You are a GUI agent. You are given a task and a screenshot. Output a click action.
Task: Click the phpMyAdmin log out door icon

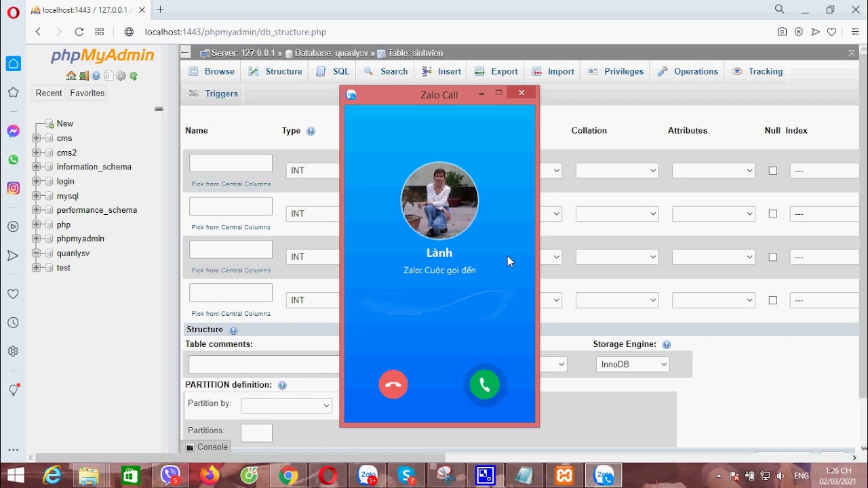coord(83,76)
